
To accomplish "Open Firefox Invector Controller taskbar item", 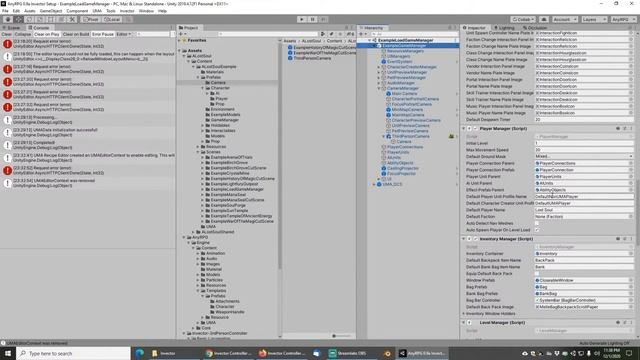I will point(282,353).
